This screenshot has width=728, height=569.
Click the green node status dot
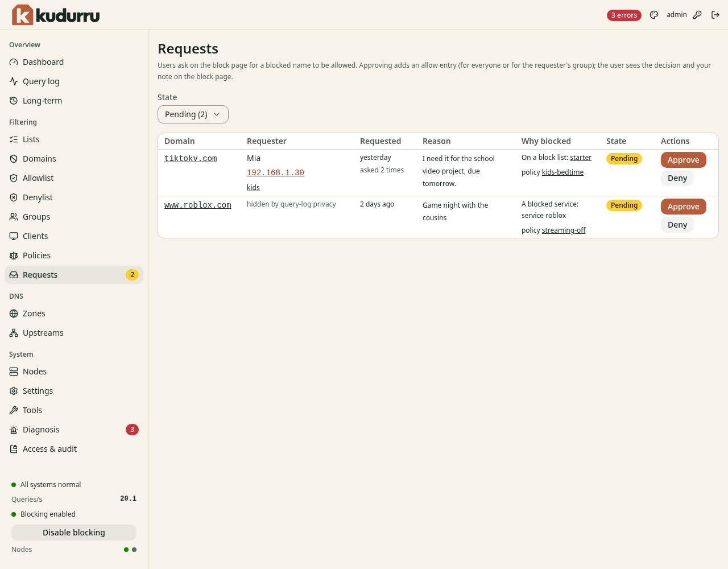[126, 550]
